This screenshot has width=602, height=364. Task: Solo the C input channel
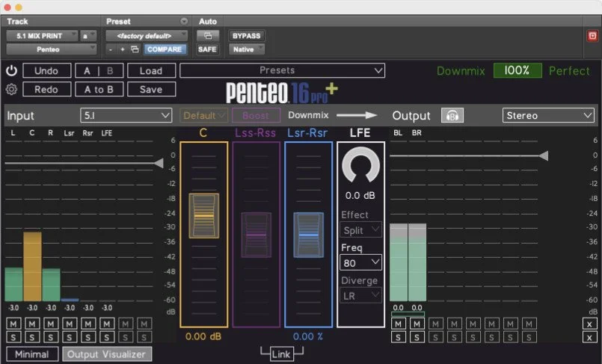pos(32,338)
